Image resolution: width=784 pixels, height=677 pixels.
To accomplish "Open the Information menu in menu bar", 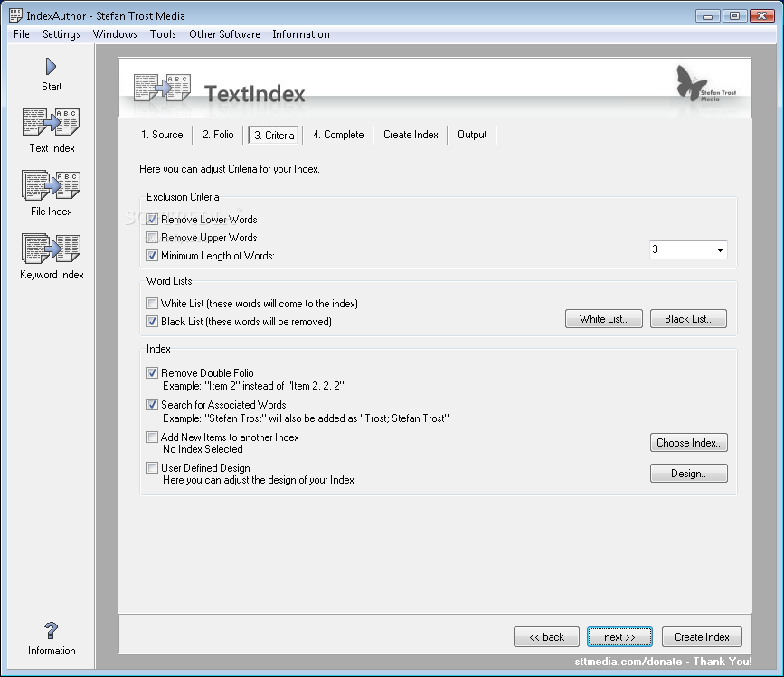I will [x=301, y=34].
